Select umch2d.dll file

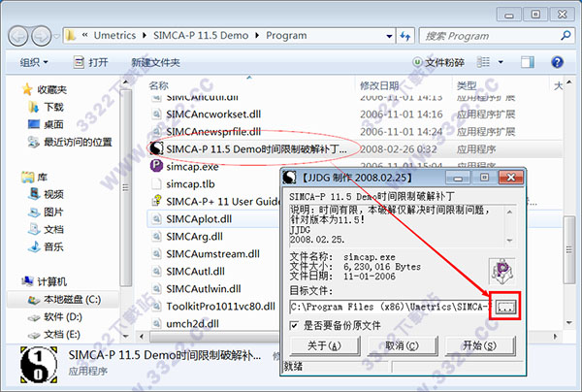tap(192, 324)
